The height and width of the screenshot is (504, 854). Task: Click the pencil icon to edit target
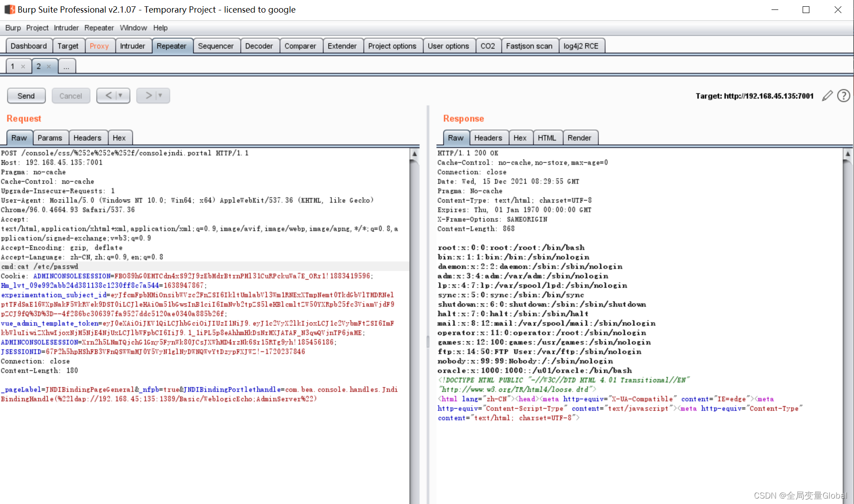[827, 96]
